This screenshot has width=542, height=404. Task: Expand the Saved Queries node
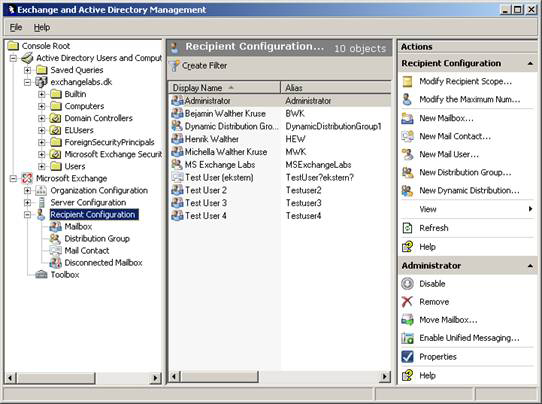click(27, 70)
